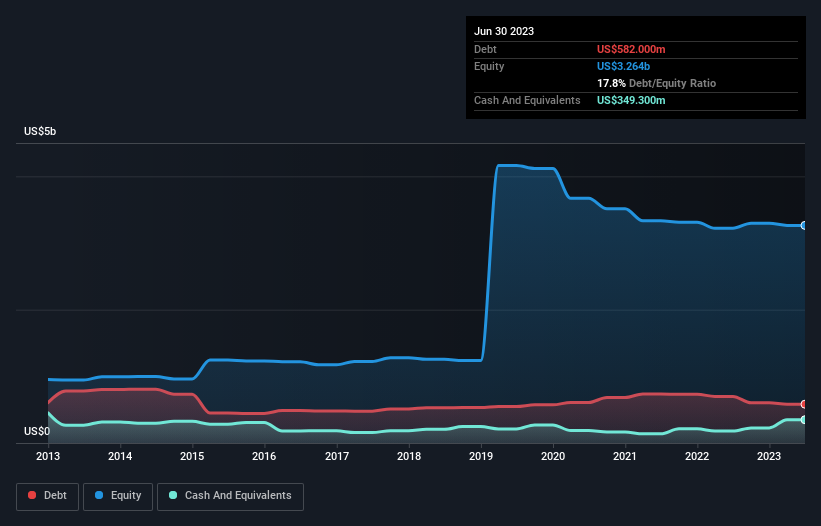This screenshot has height=526, width=821.
Task: Click the 2021 x-axis label
Action: click(x=625, y=456)
